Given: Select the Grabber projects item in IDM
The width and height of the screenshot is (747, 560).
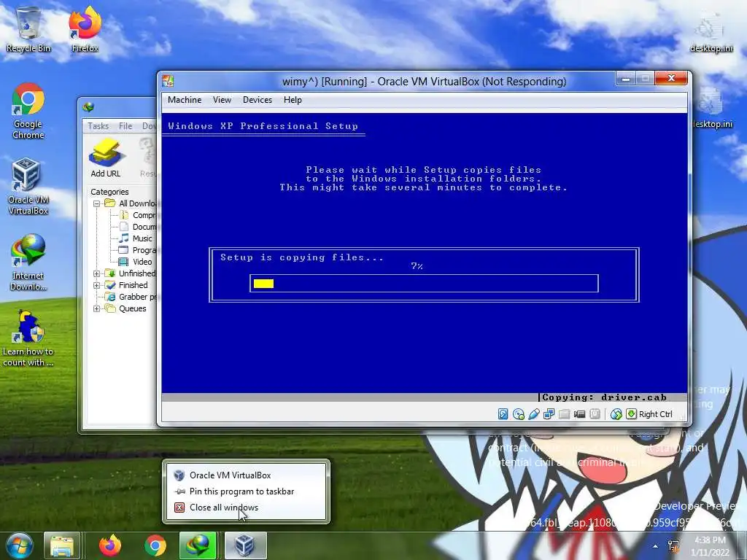Looking at the screenshot, I should click(131, 297).
